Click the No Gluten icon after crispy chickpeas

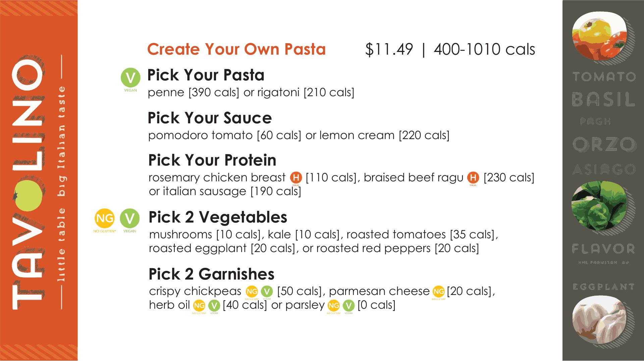[252, 291]
